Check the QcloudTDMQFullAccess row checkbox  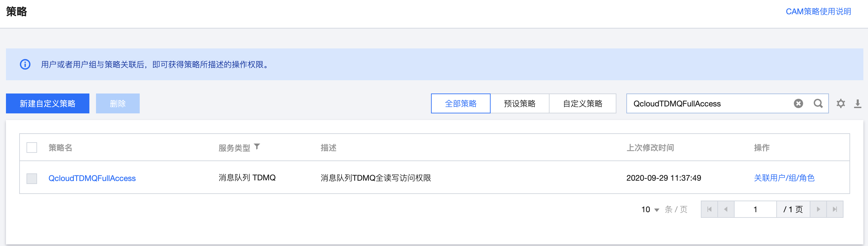32,178
